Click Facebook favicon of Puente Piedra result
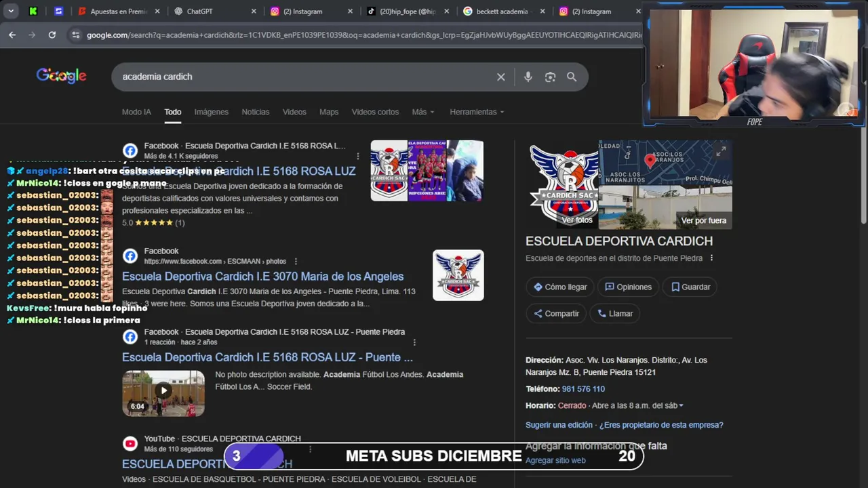 tap(130, 336)
